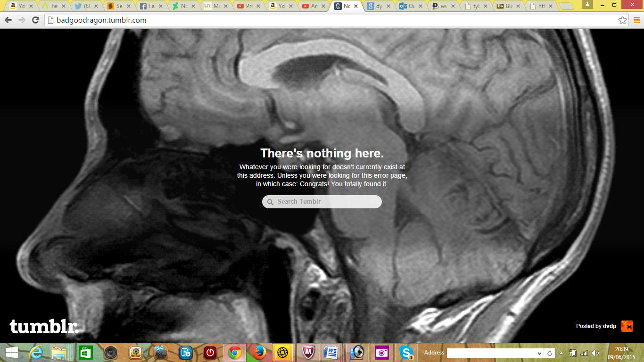Open the network signal icon in the tray
Image resolution: width=644 pixels, height=362 pixels.
pyautogui.click(x=584, y=353)
